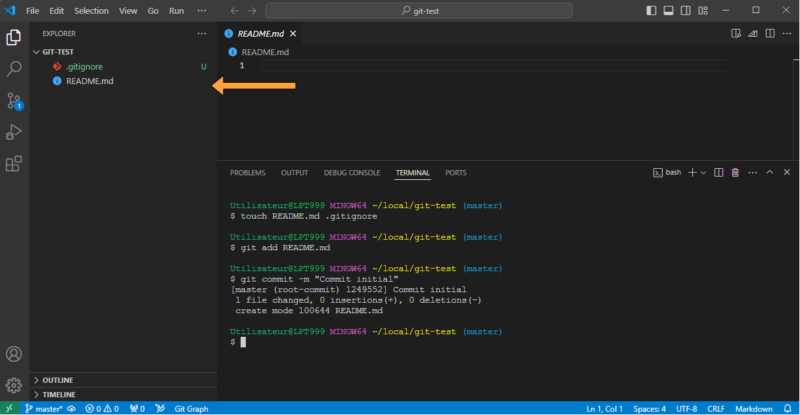Screen dimensions: 800x415
Task: Split the bash terminal
Action: tap(720, 172)
